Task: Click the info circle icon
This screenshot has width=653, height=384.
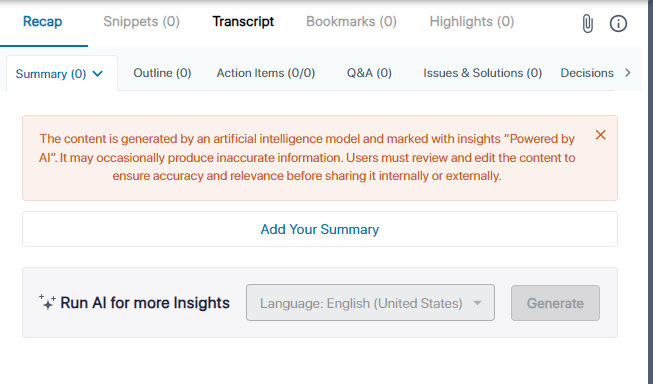Action: (x=618, y=23)
